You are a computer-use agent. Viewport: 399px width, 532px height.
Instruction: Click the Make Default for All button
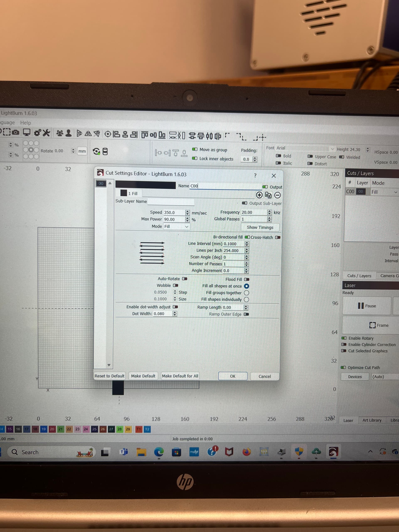coord(180,376)
